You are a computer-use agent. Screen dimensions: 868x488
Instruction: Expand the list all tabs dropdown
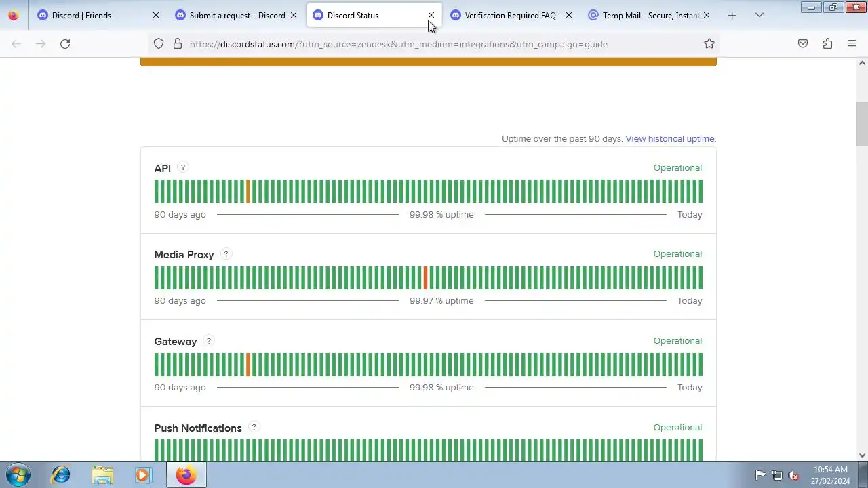coord(759,15)
